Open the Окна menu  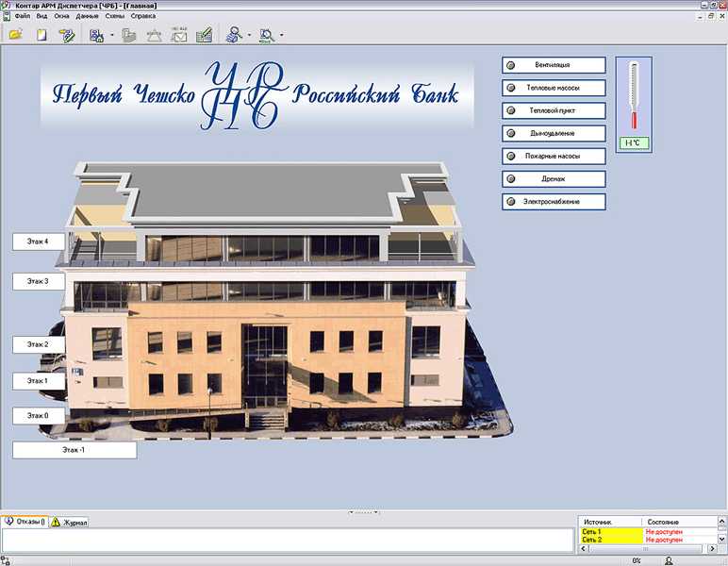tap(61, 16)
